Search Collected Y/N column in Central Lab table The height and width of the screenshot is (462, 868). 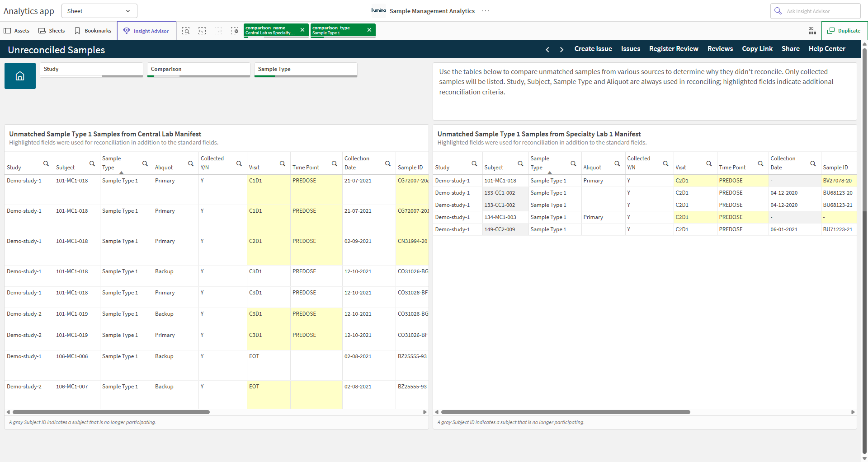tap(239, 163)
